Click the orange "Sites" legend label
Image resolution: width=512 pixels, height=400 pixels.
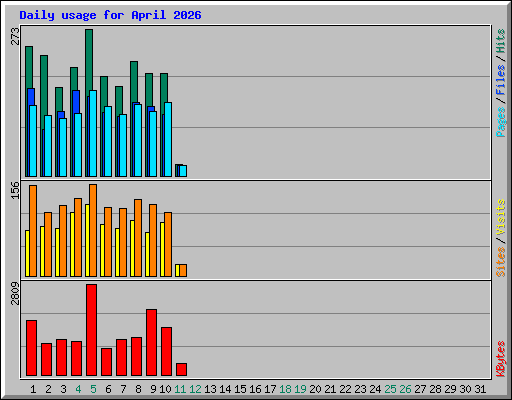pyautogui.click(x=500, y=262)
